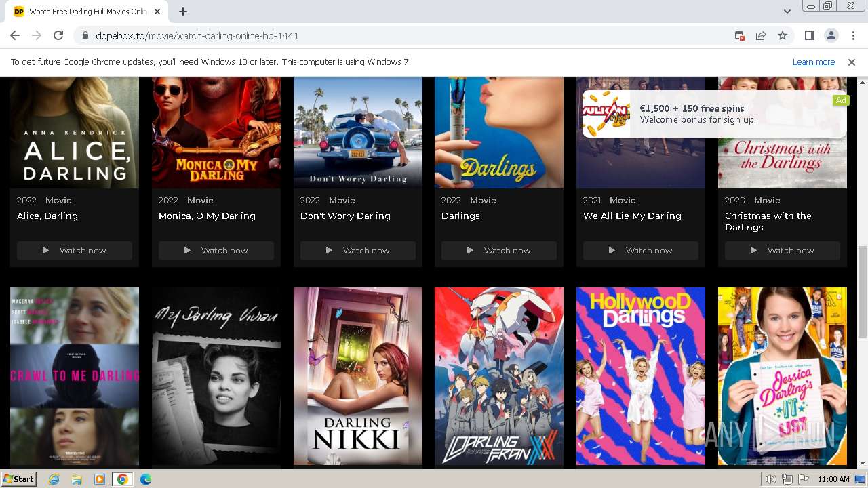The image size is (868, 488).
Task: Watch now for Don't Worry Darling
Action: tap(358, 251)
